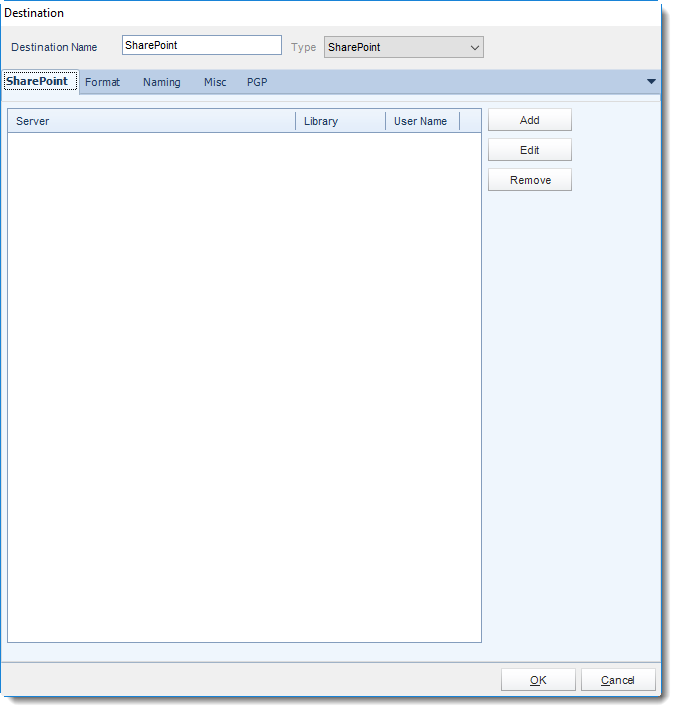Click the Type label text
The image size is (677, 712).
[x=303, y=47]
